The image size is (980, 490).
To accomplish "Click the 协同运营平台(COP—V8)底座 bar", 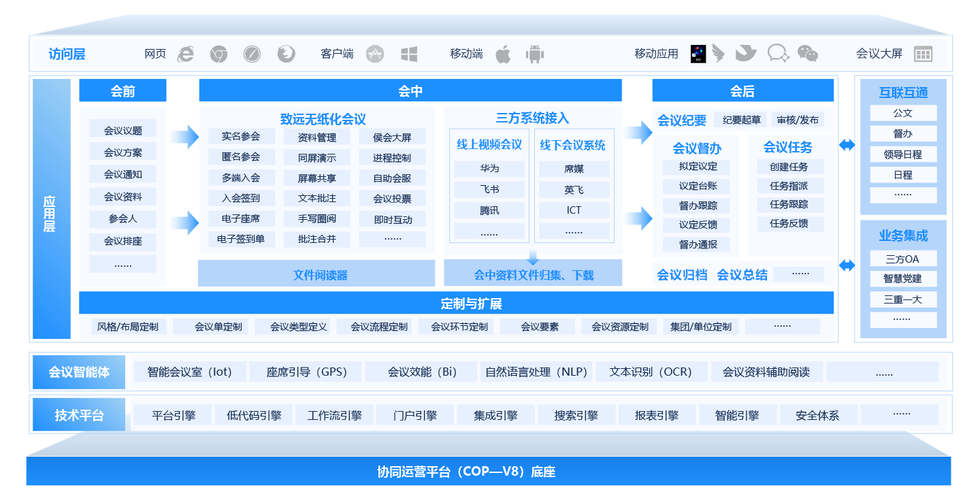I will [x=489, y=471].
